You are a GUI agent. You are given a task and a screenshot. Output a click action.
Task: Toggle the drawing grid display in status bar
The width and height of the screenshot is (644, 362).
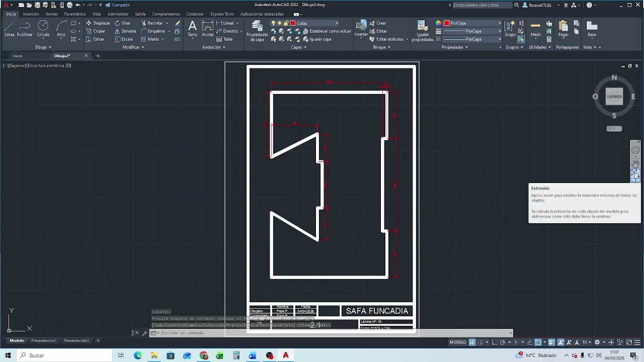pos(472,342)
